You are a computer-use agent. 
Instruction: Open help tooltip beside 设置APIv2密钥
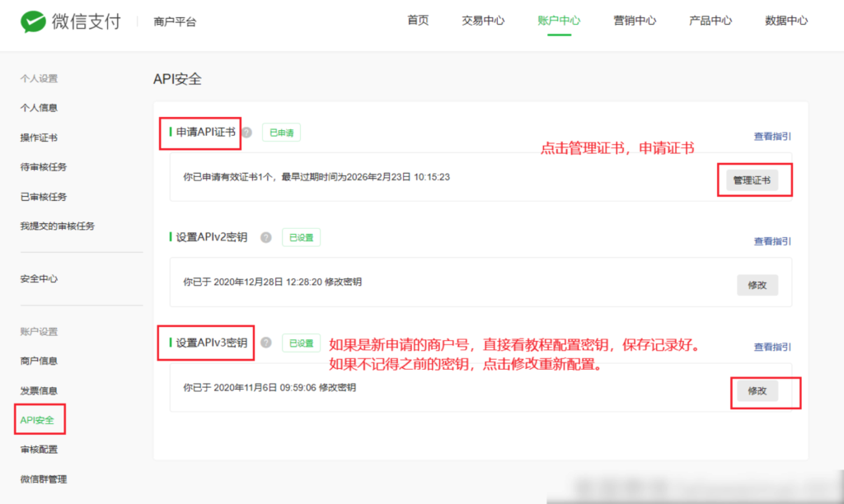tap(265, 237)
